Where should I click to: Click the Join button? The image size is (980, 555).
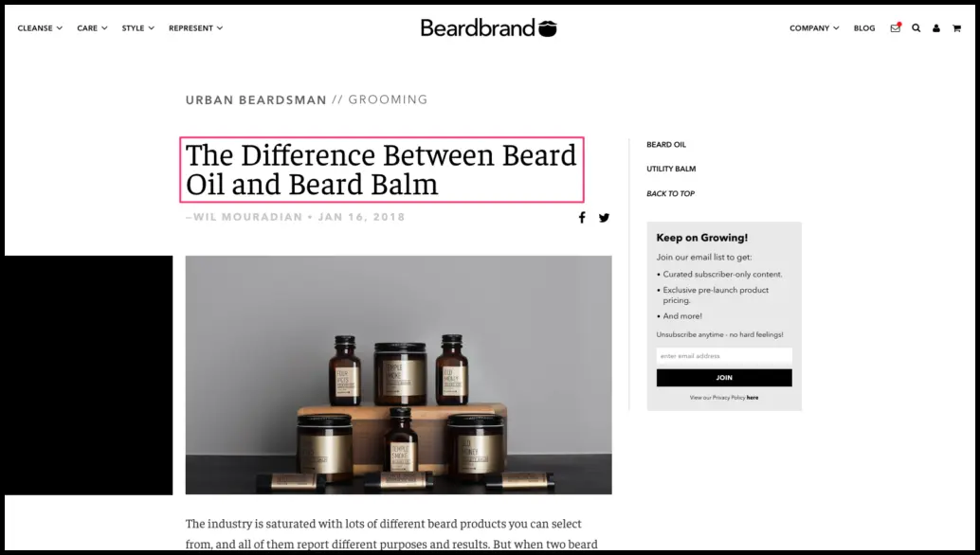724,378
